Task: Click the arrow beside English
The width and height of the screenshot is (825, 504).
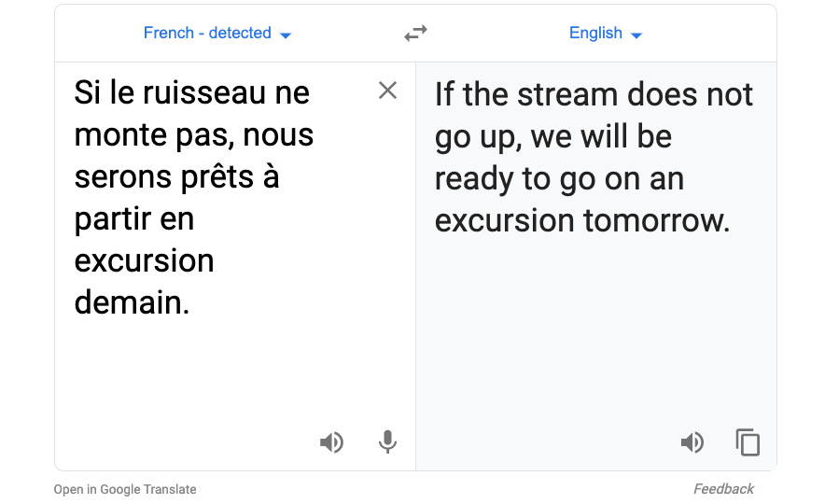Action: (636, 35)
